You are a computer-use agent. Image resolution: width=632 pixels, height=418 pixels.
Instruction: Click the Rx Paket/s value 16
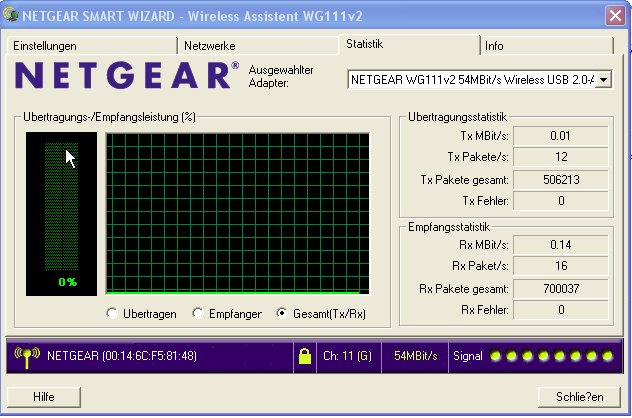560,266
